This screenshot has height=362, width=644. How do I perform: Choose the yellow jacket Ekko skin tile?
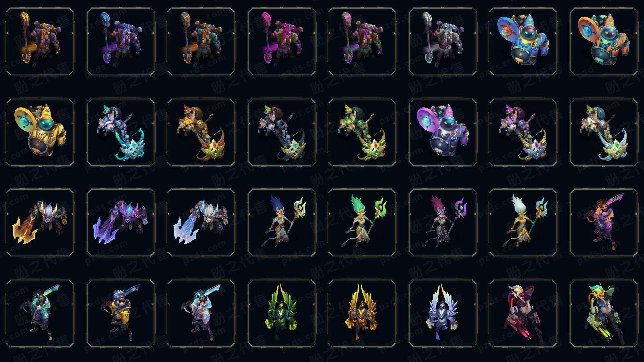[121, 313]
